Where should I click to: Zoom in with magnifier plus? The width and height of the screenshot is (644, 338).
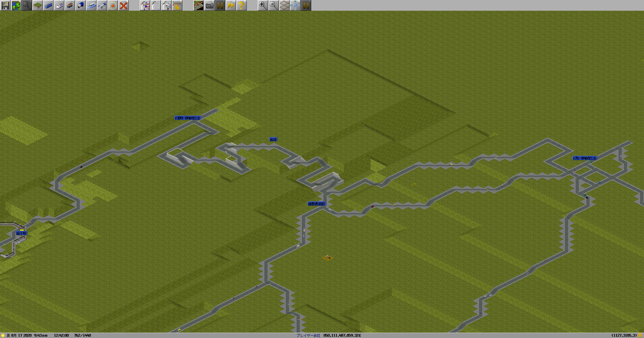pyautogui.click(x=263, y=5)
